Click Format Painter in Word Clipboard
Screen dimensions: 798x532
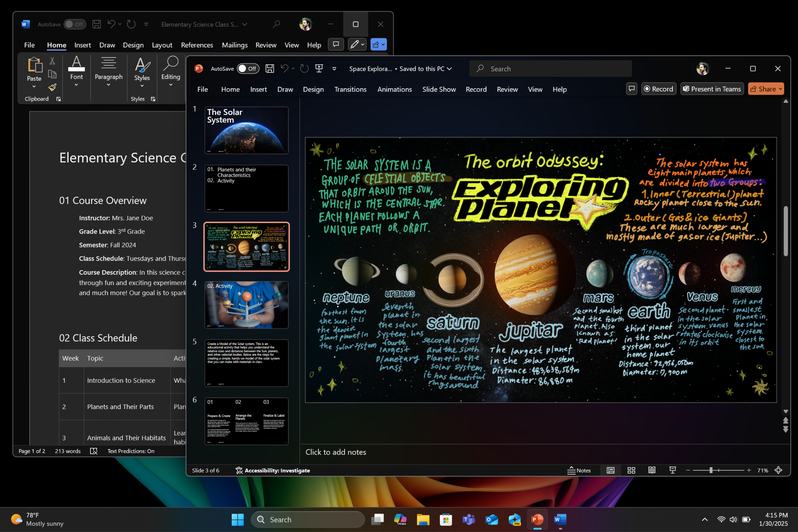coord(52,87)
